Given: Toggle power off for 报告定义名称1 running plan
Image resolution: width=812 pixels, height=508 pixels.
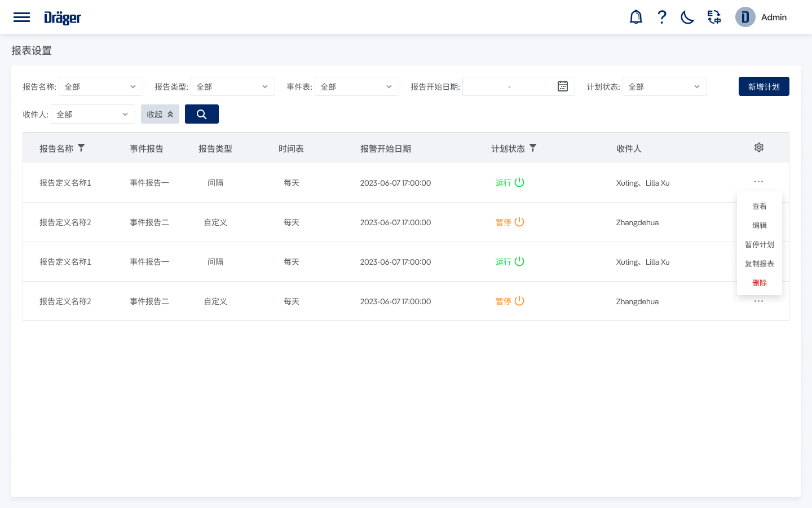Looking at the screenshot, I should (520, 182).
